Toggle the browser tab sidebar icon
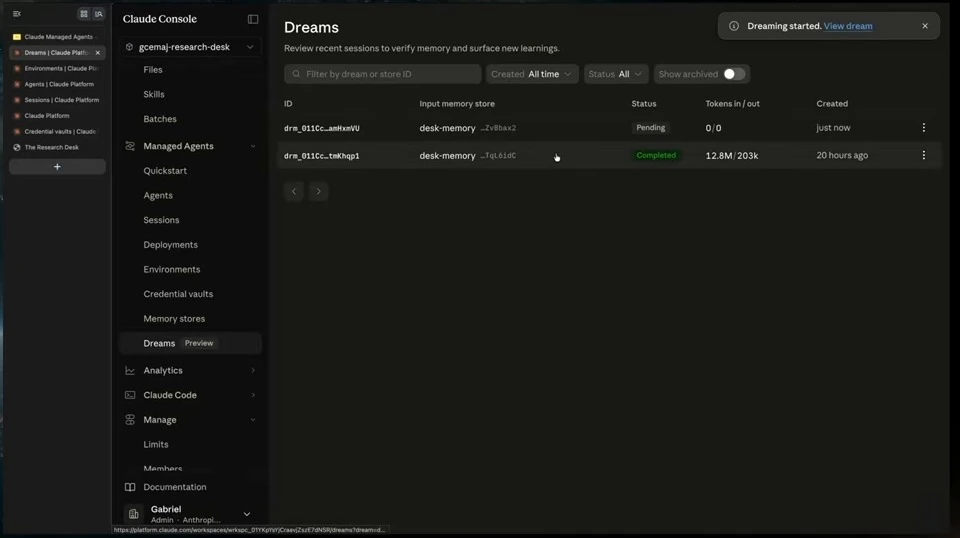 pyautogui.click(x=17, y=13)
